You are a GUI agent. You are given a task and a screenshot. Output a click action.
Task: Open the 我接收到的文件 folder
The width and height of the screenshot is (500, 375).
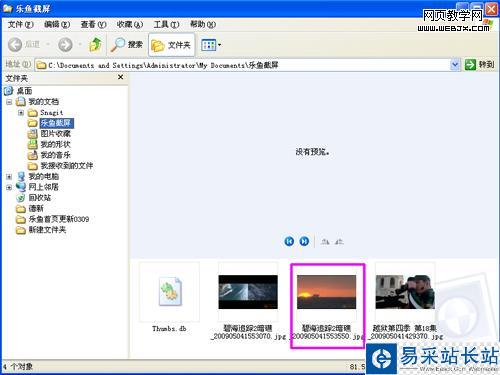(67, 166)
